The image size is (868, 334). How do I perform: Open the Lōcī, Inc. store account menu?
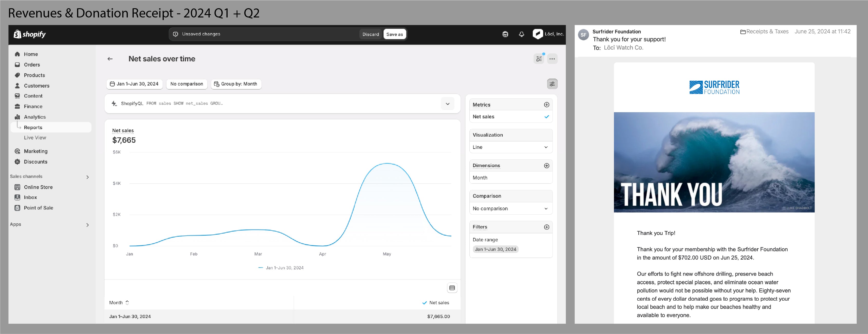[x=548, y=34]
